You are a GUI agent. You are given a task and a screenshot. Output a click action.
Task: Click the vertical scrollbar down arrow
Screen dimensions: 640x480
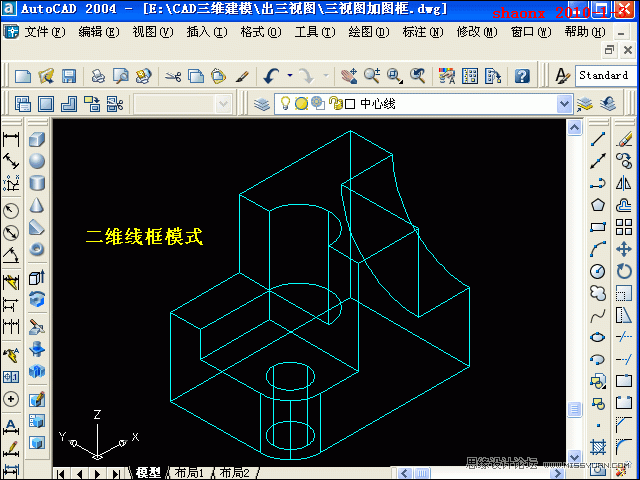tap(574, 456)
